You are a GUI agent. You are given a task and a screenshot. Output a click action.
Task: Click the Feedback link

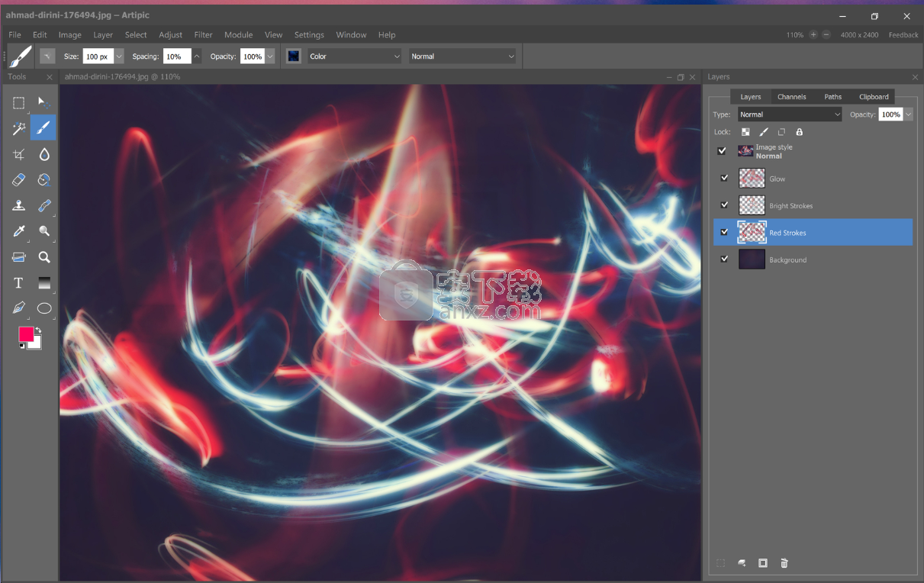pyautogui.click(x=903, y=34)
